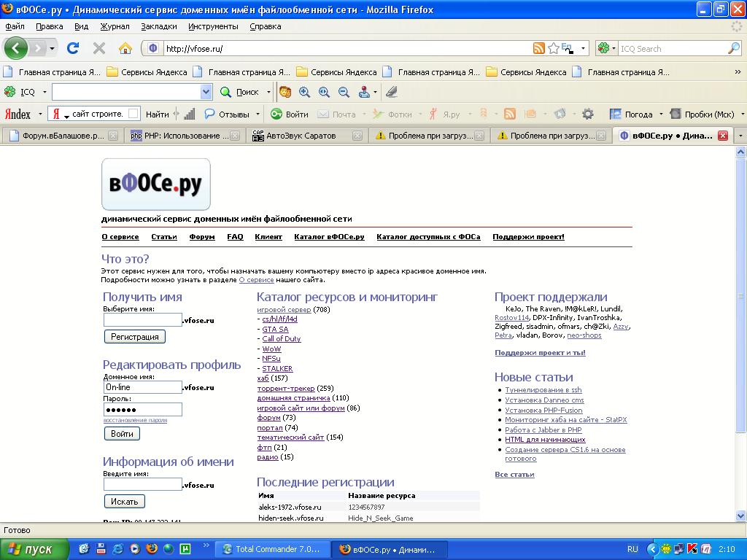Viewport: 747px width, 560px height.
Task: Expand the Погода dropdown in Yandex bar
Action: (661, 114)
